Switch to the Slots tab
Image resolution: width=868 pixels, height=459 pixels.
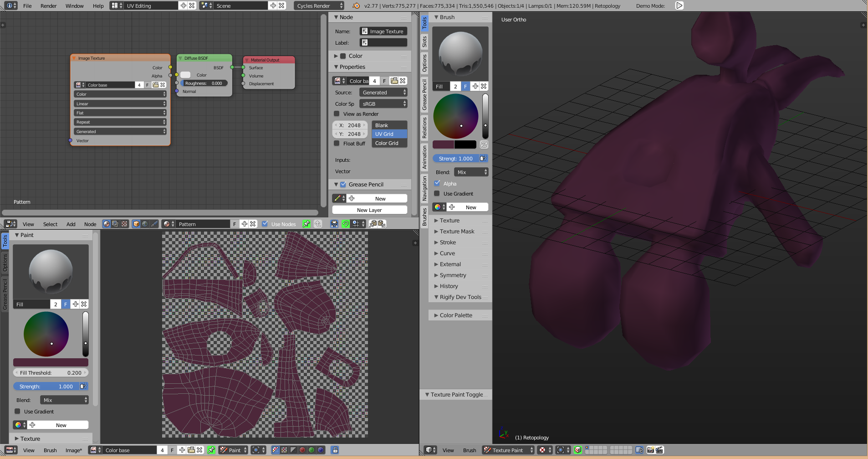point(424,41)
